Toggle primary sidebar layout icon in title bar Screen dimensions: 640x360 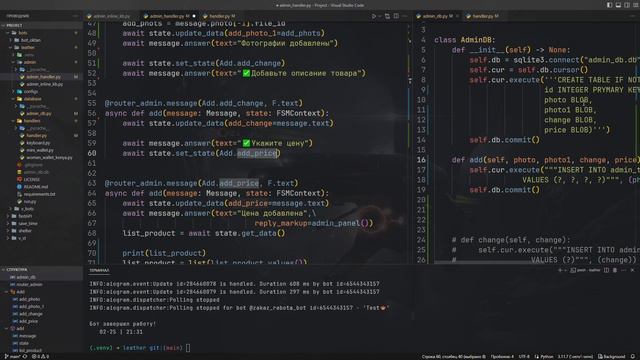click(609, 5)
